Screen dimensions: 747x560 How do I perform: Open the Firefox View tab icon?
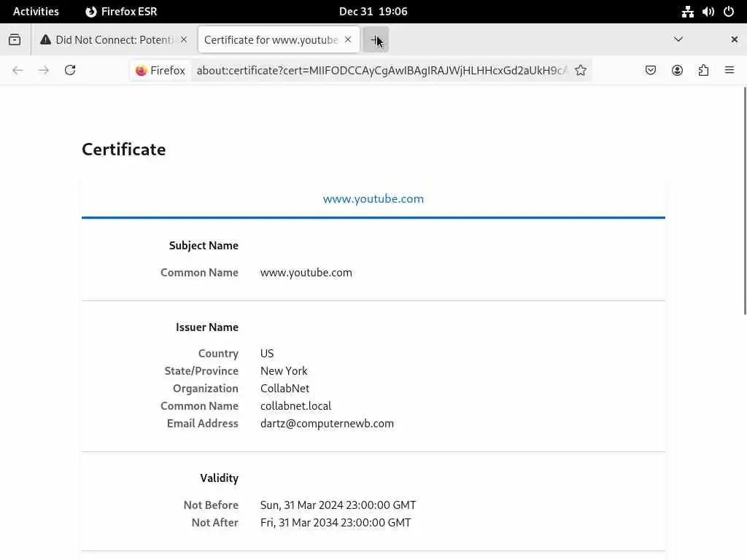(15, 39)
